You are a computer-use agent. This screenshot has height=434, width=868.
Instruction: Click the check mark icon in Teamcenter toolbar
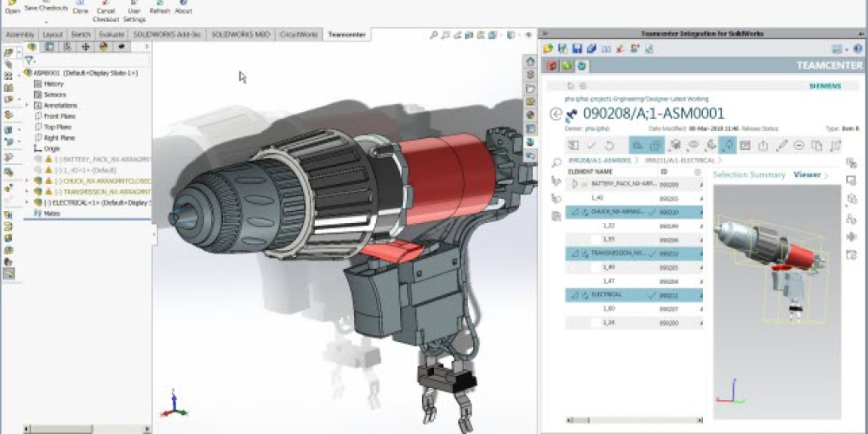click(591, 146)
